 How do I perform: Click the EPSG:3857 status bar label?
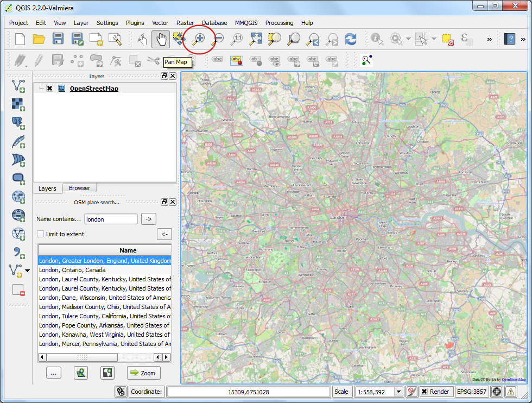pyautogui.click(x=472, y=392)
